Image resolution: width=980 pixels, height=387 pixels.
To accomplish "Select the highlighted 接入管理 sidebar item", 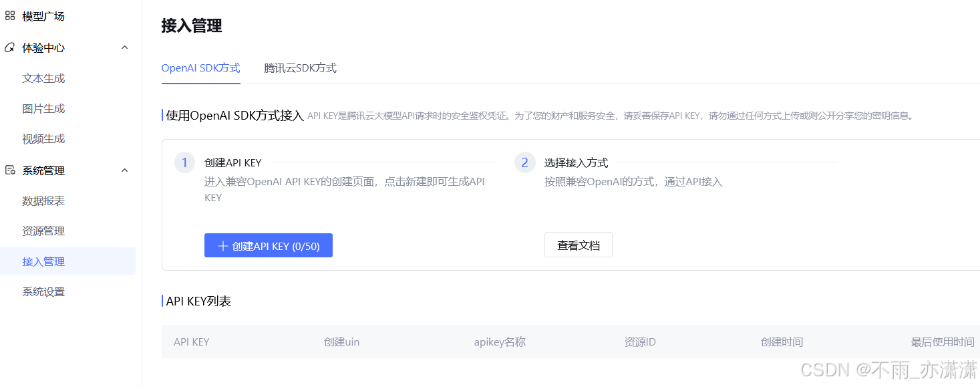I will [x=43, y=261].
